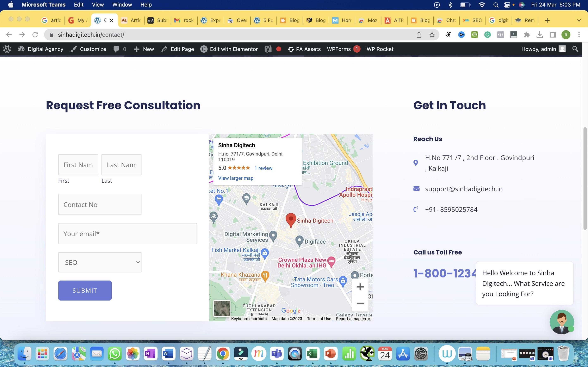Click the Grammarly extension icon

coord(487,35)
